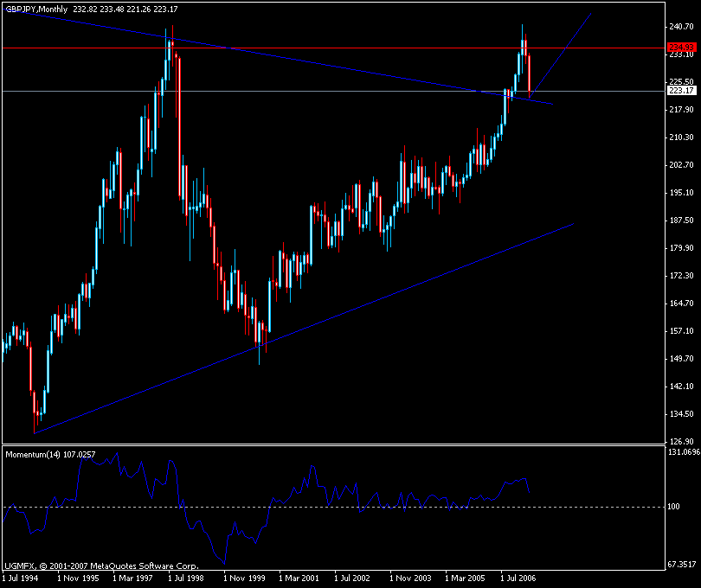Click the 149.70 price scale value
701x588 pixels.
click(682, 359)
